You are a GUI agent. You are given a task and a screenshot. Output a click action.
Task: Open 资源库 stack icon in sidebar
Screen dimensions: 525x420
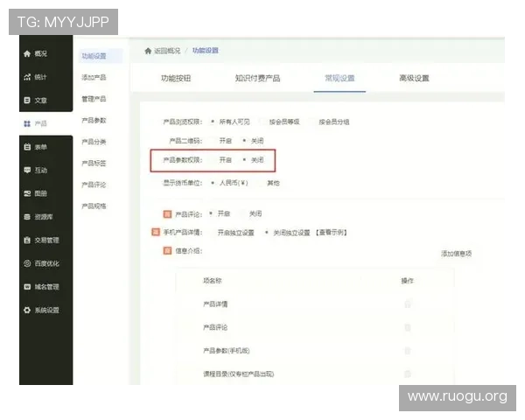click(27, 217)
